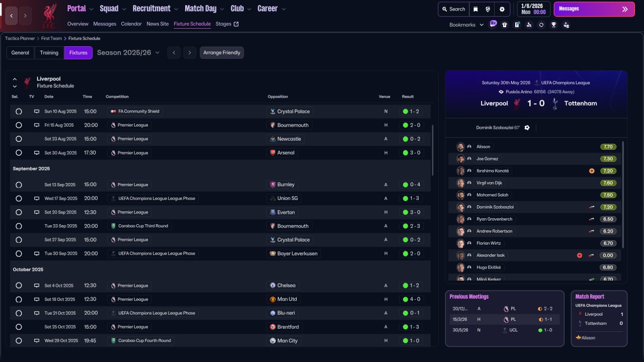Screen dimensions: 644x362
Task: Open the 9+ notifications speech bubble
Action: (493, 24)
